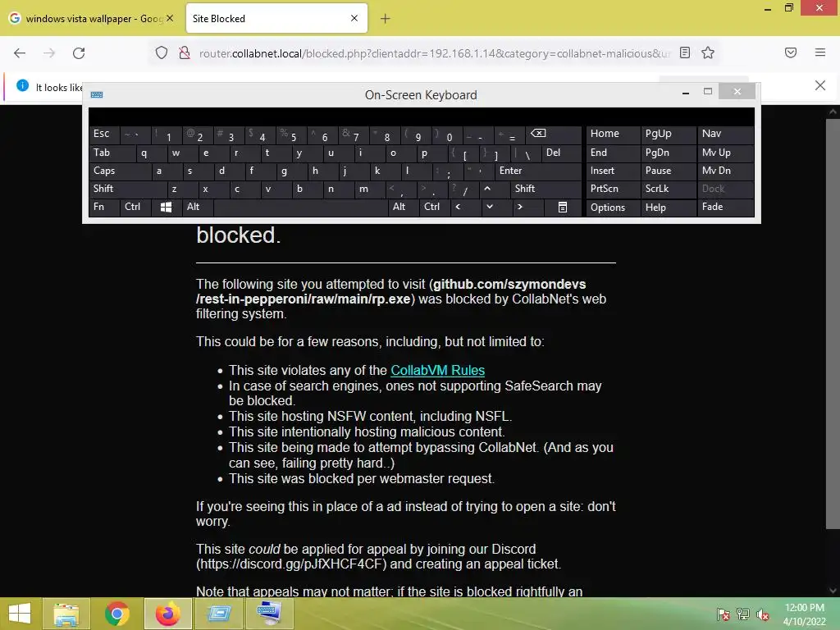Open the On-Screen Keyboard taskbar icon
Screen dimensions: 840x630
pyautogui.click(x=269, y=614)
